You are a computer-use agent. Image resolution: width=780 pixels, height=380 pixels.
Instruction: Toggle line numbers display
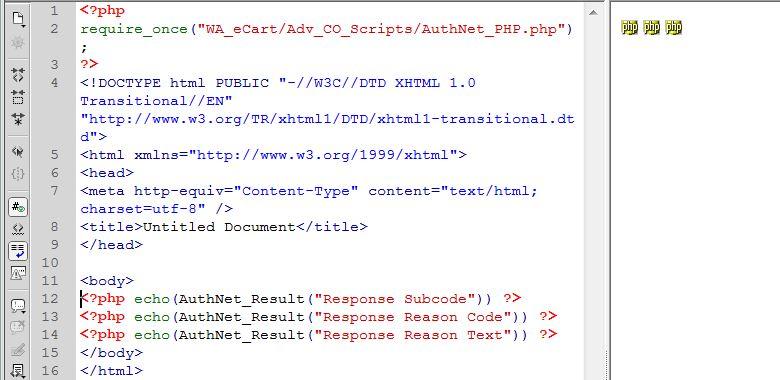click(18, 207)
